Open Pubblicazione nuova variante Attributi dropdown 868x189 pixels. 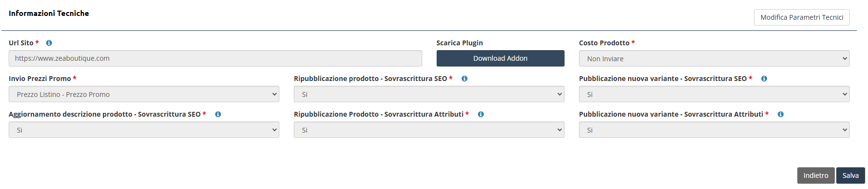point(714,130)
